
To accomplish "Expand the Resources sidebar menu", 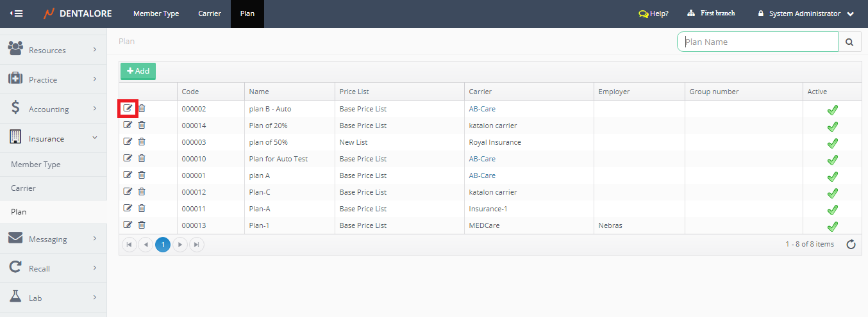I will (x=53, y=50).
